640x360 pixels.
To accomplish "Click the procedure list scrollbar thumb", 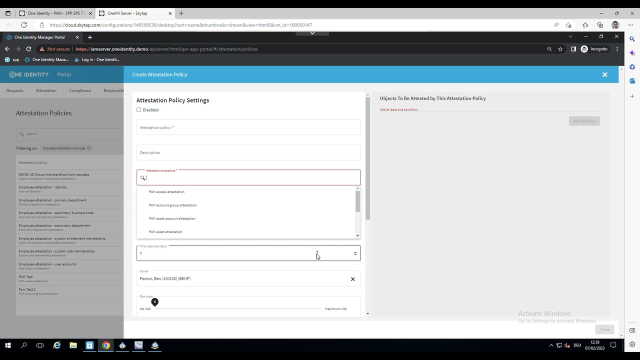I will [x=358, y=202].
